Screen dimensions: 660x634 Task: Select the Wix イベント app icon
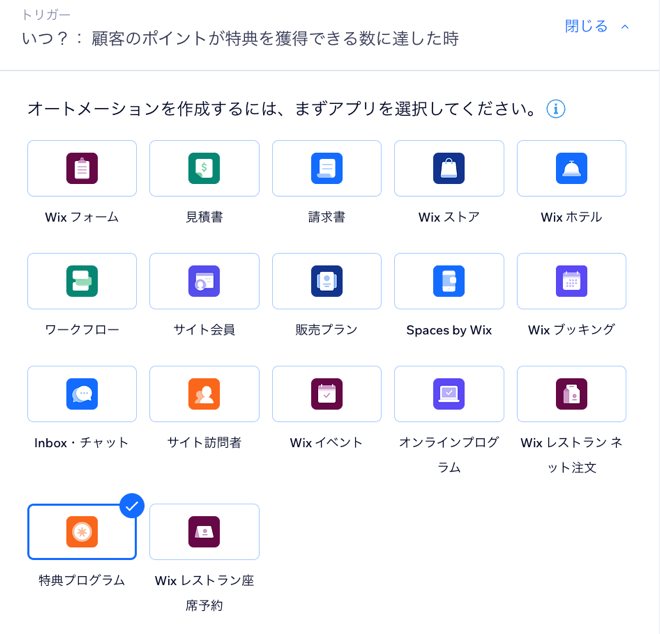coord(327,394)
